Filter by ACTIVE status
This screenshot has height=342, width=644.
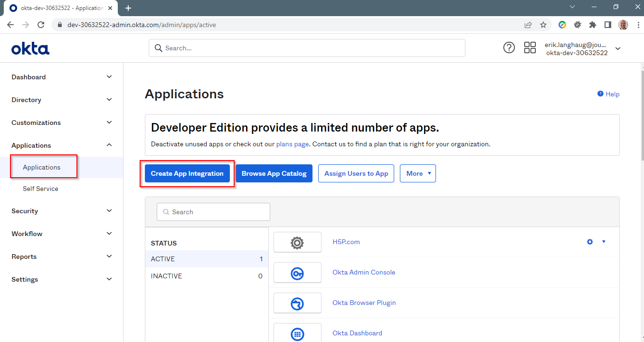point(207,259)
